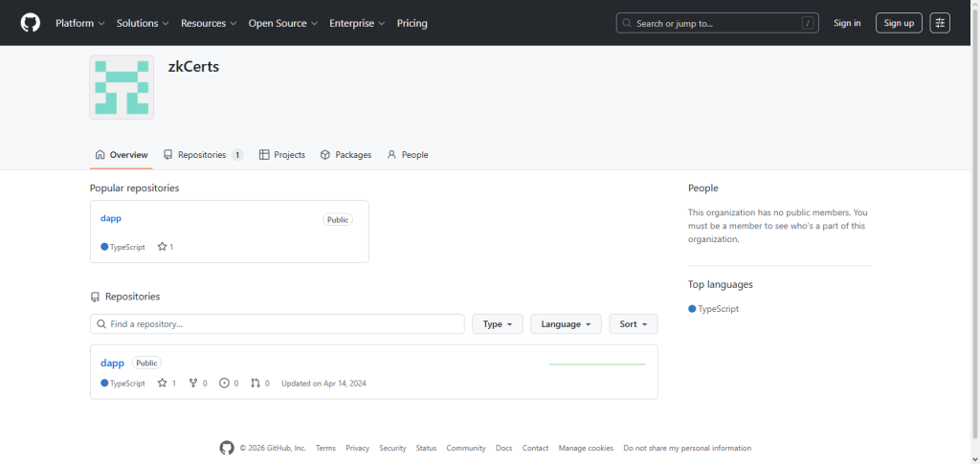Open the Sort dropdown
Viewport: 980px width, 464px height.
[634, 324]
